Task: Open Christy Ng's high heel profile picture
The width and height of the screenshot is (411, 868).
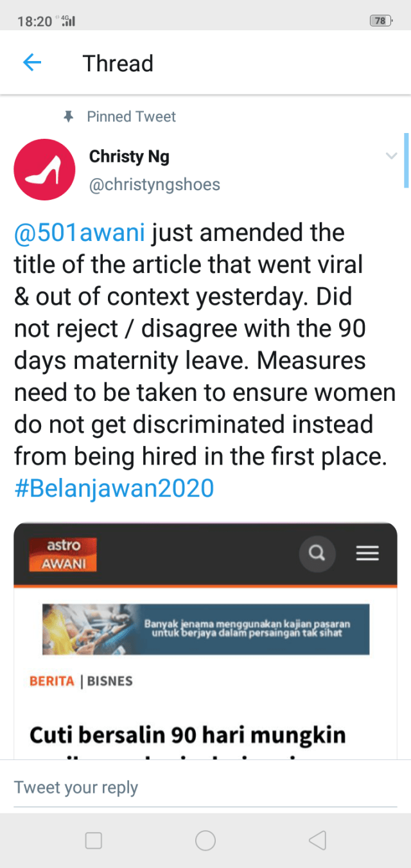Action: (44, 170)
